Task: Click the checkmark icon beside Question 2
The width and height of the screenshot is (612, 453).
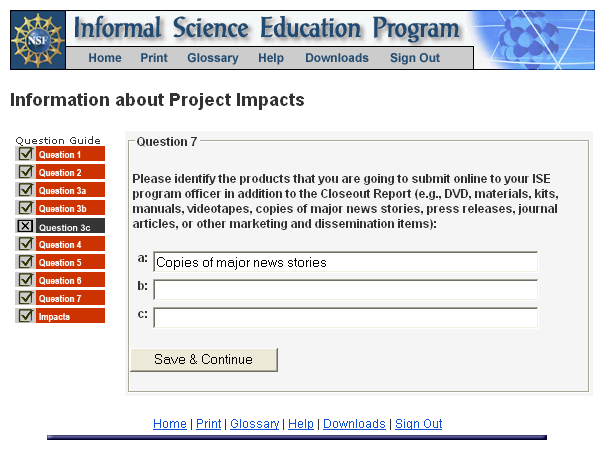Action: (25, 172)
